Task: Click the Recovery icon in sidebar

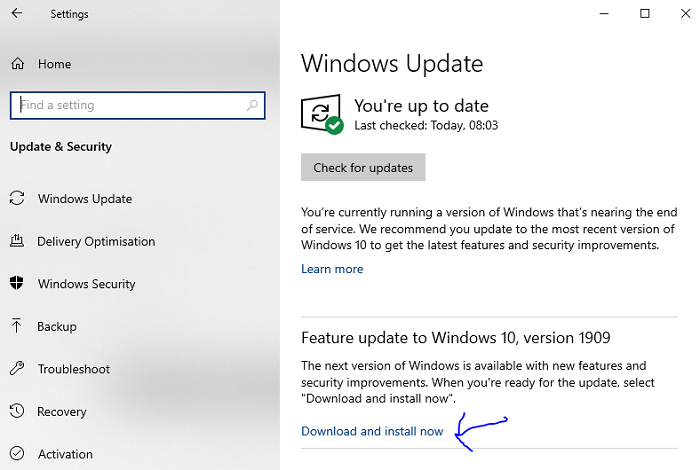Action: click(x=17, y=412)
